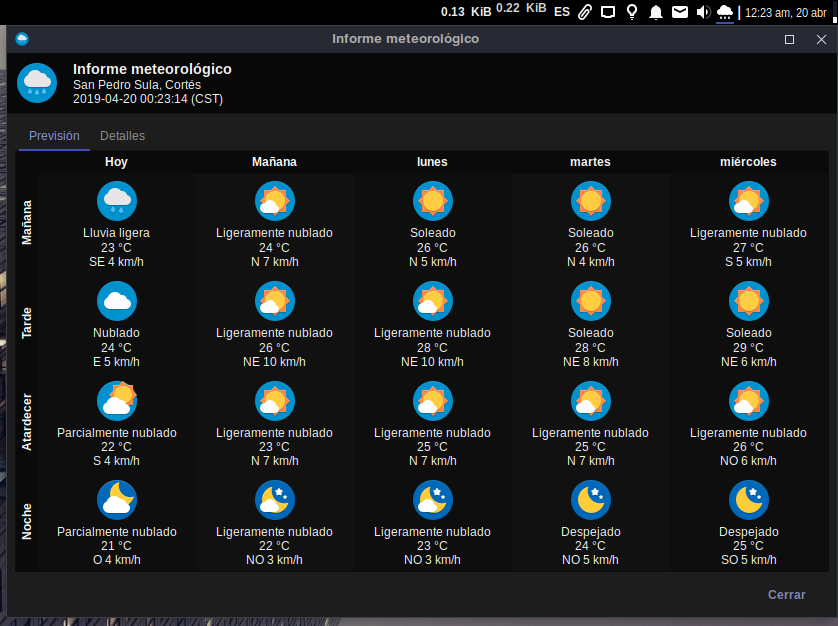Click the SE 4 km/h wind text

pos(117,262)
